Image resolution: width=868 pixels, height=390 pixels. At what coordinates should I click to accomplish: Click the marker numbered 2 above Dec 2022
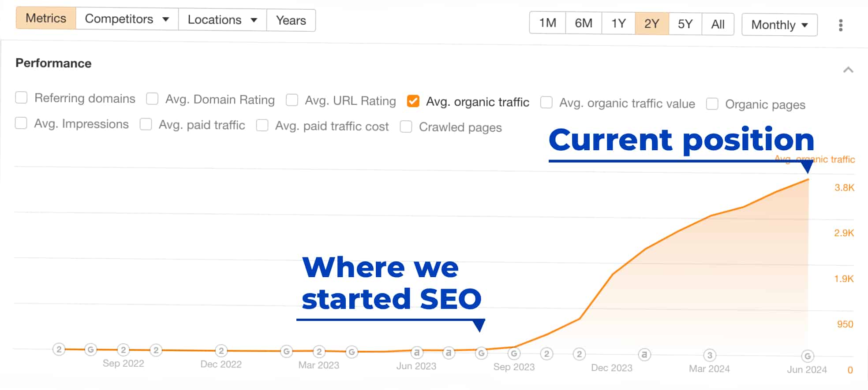click(x=221, y=351)
